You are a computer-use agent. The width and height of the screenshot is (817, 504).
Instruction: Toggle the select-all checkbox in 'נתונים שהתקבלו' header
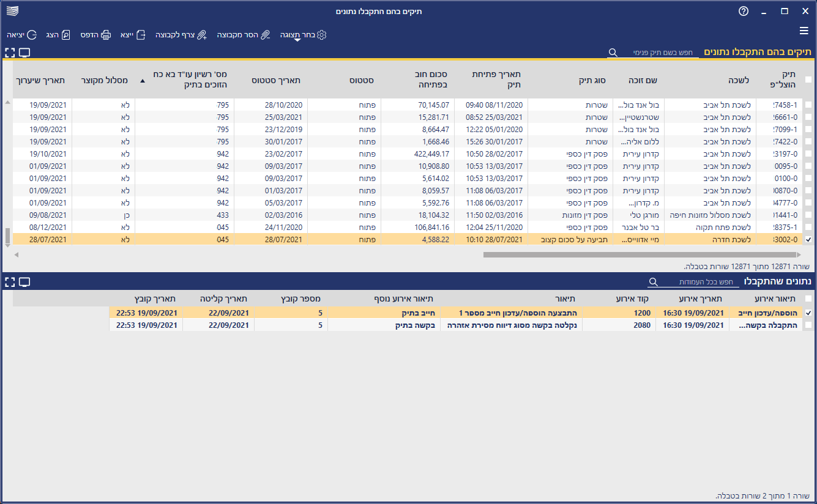tap(808, 298)
